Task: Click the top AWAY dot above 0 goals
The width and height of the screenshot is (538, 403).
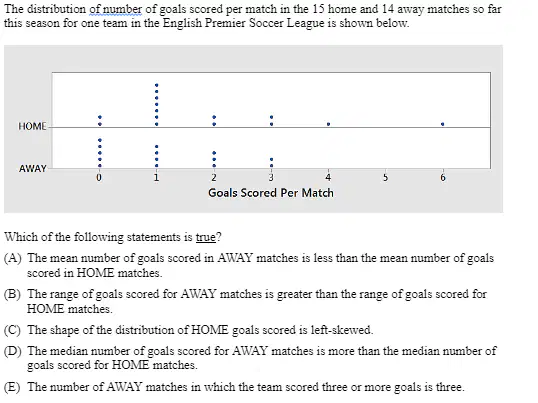Action: (100, 140)
